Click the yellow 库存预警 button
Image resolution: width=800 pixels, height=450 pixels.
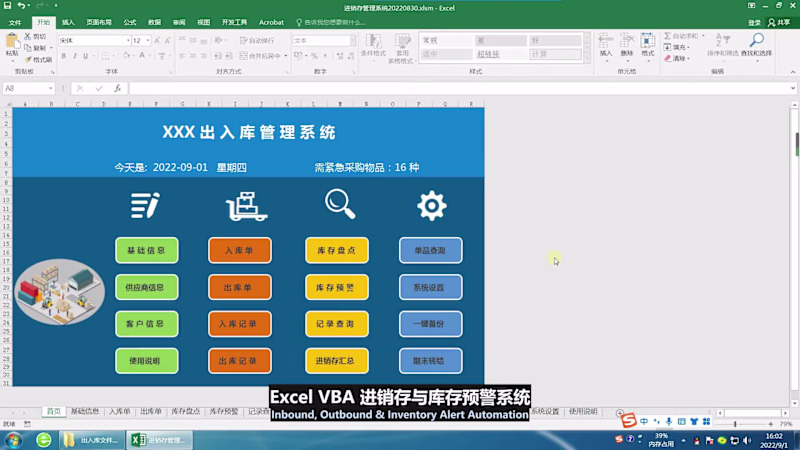337,287
